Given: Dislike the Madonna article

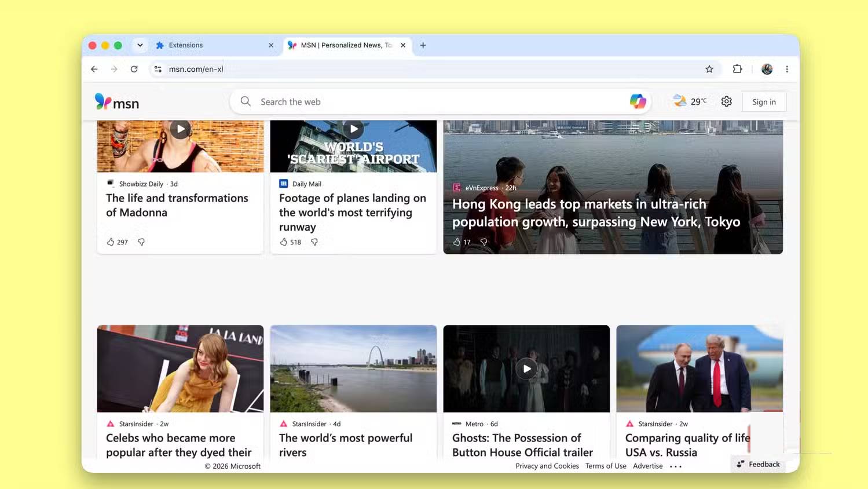Looking at the screenshot, I should [141, 242].
